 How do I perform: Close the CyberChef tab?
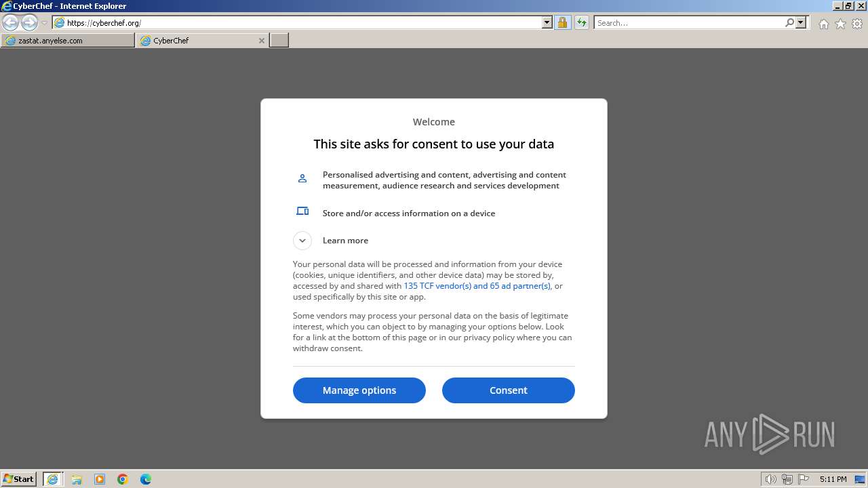pyautogui.click(x=262, y=41)
